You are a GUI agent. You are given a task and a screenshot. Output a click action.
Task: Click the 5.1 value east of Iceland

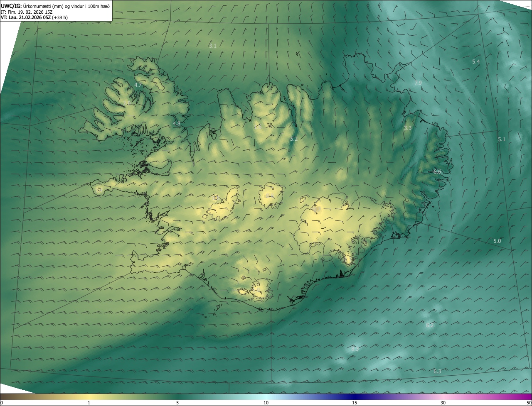(502, 139)
